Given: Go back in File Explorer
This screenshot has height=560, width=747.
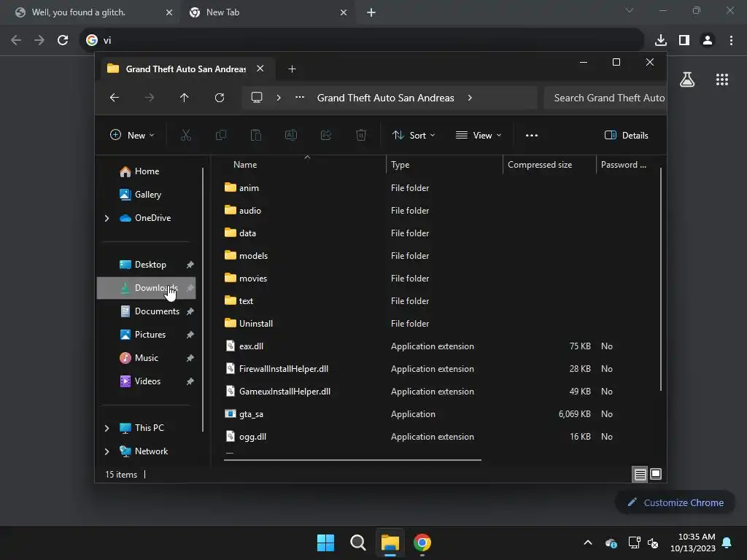Looking at the screenshot, I should click(115, 98).
